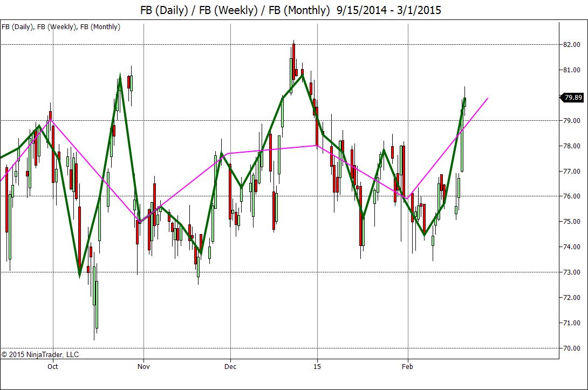Click the 82.00 price axis label
The height and width of the screenshot is (390, 588).
click(x=572, y=45)
